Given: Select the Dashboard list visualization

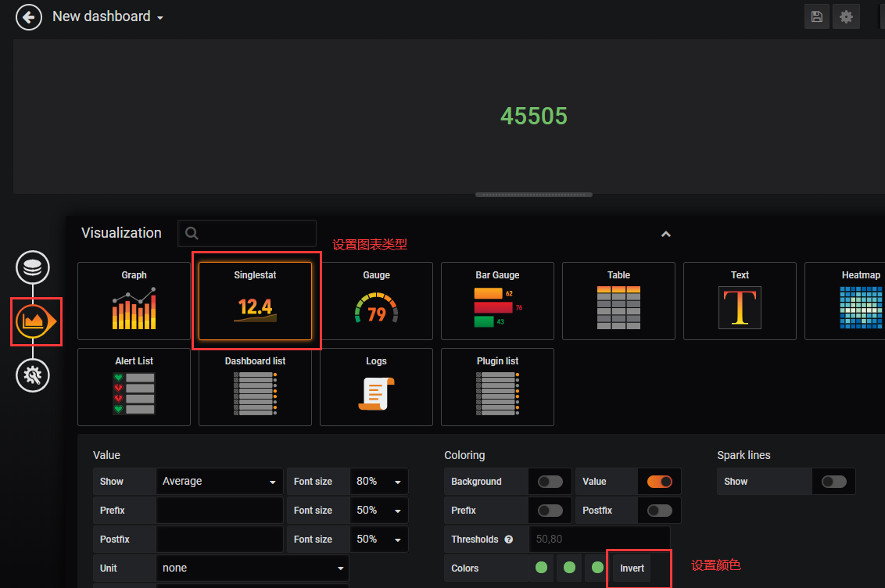Looking at the screenshot, I should (255, 386).
